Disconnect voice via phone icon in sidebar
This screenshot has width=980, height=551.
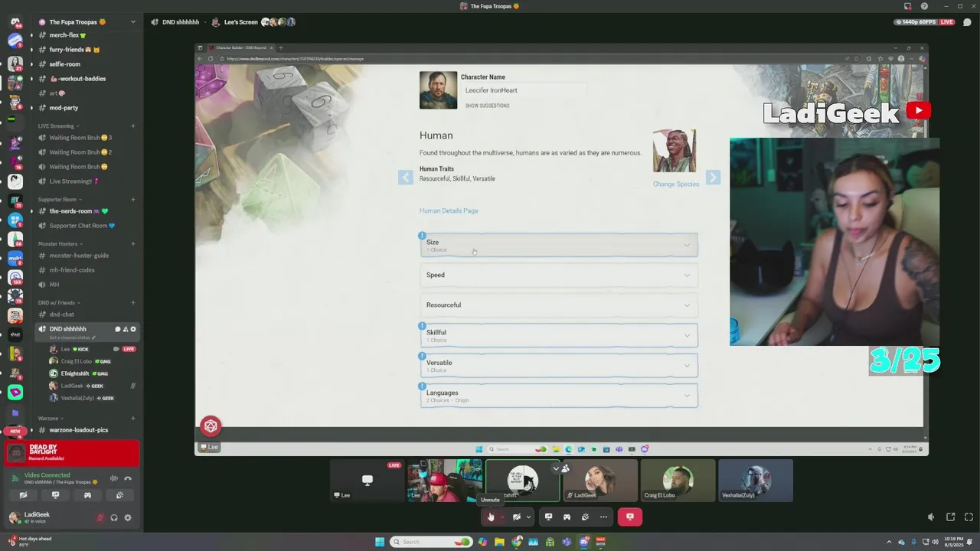[128, 478]
